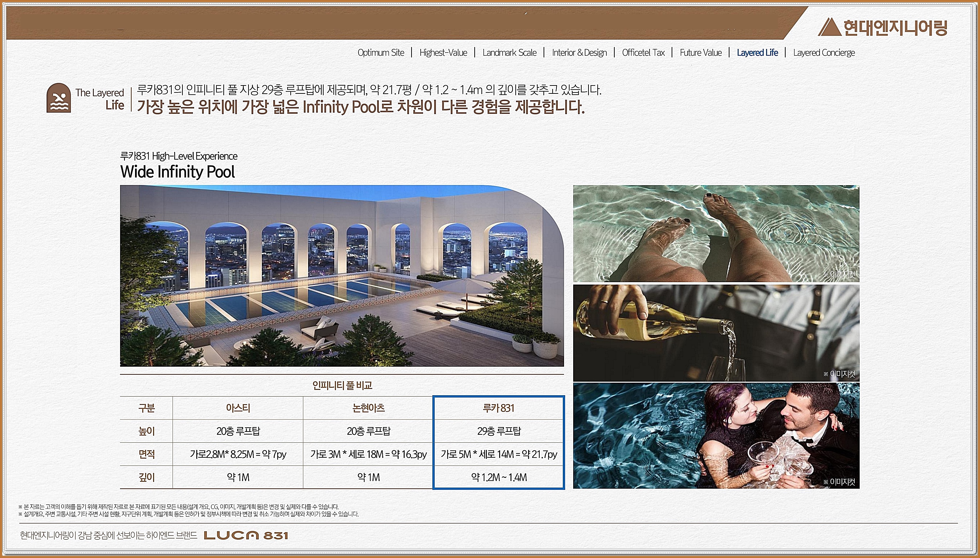The image size is (980, 558).
Task: Click the 'Wide Infinity Pool' heading
Action: coord(177,172)
